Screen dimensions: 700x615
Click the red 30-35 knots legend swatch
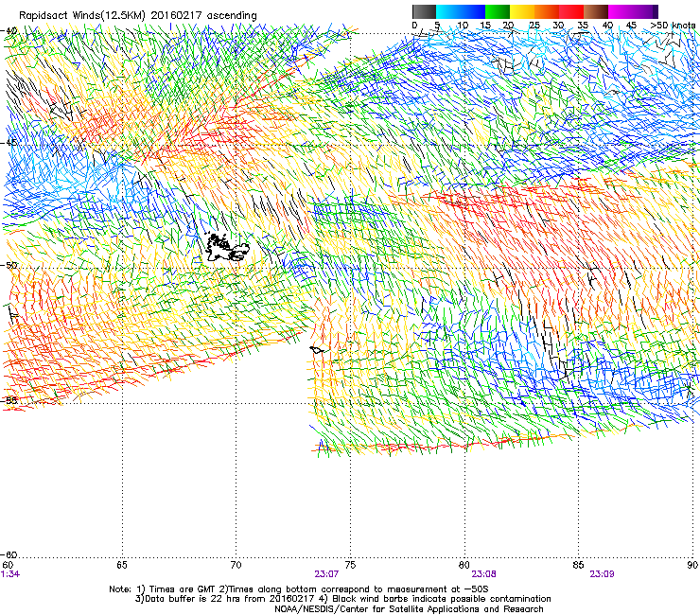[x=571, y=11]
